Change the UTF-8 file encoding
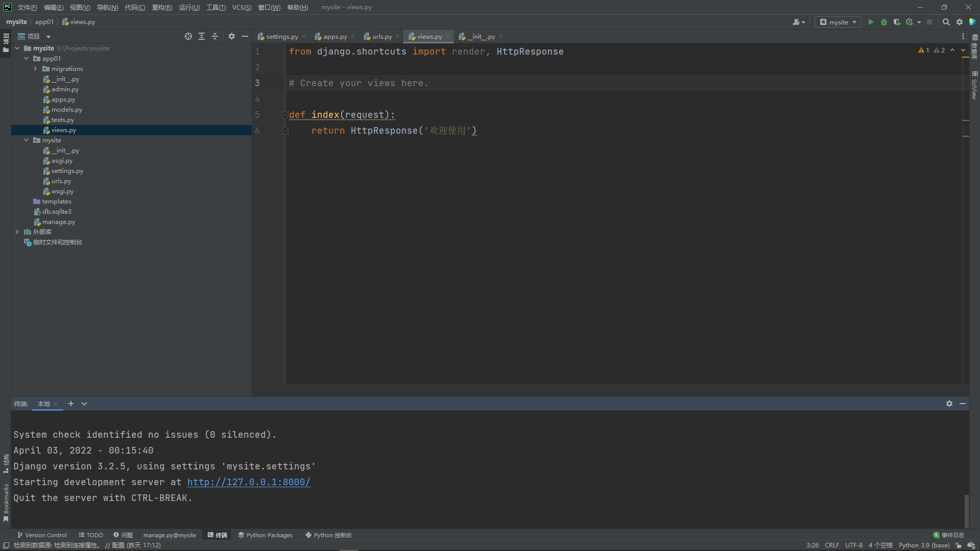 [x=853, y=545]
